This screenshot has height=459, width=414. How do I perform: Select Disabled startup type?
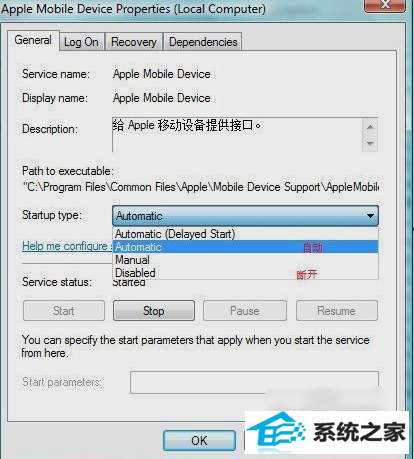tap(245, 273)
